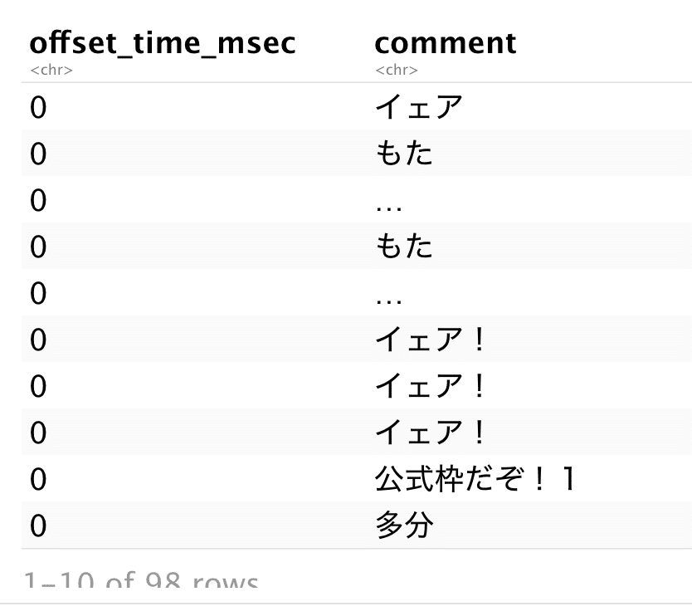This screenshot has width=692, height=616.
Task: Click the comment column header
Action: (x=445, y=43)
